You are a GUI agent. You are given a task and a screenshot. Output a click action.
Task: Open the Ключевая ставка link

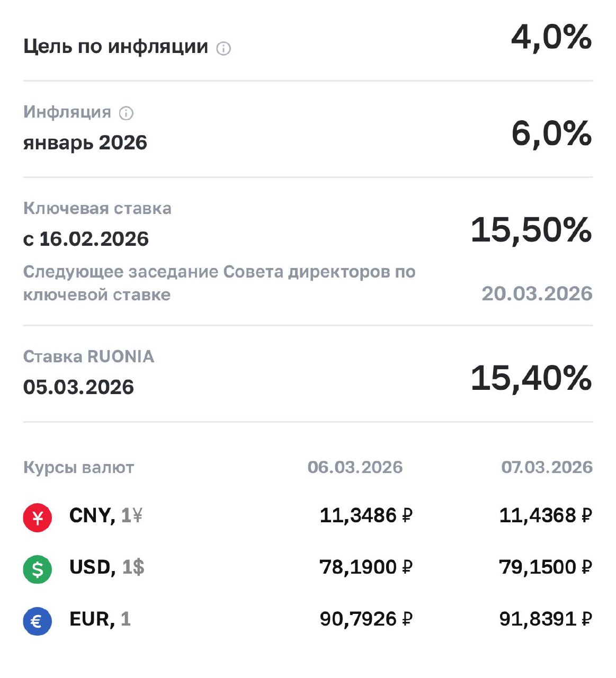tap(97, 209)
